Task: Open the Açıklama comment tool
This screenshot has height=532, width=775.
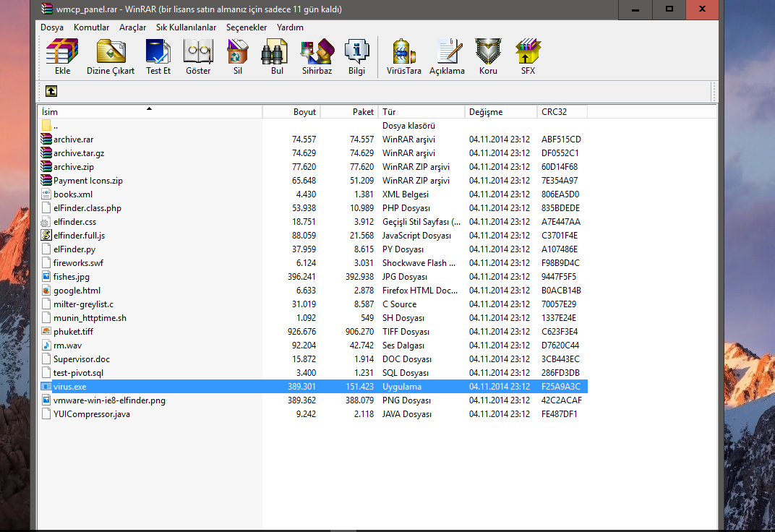Action: point(447,56)
